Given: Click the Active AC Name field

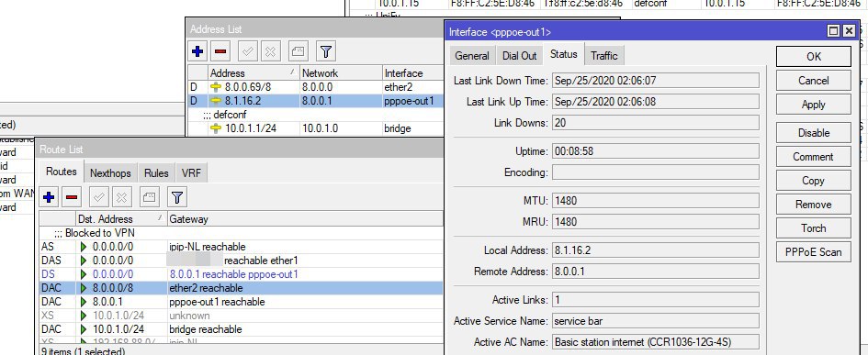Looking at the screenshot, I should [x=656, y=342].
